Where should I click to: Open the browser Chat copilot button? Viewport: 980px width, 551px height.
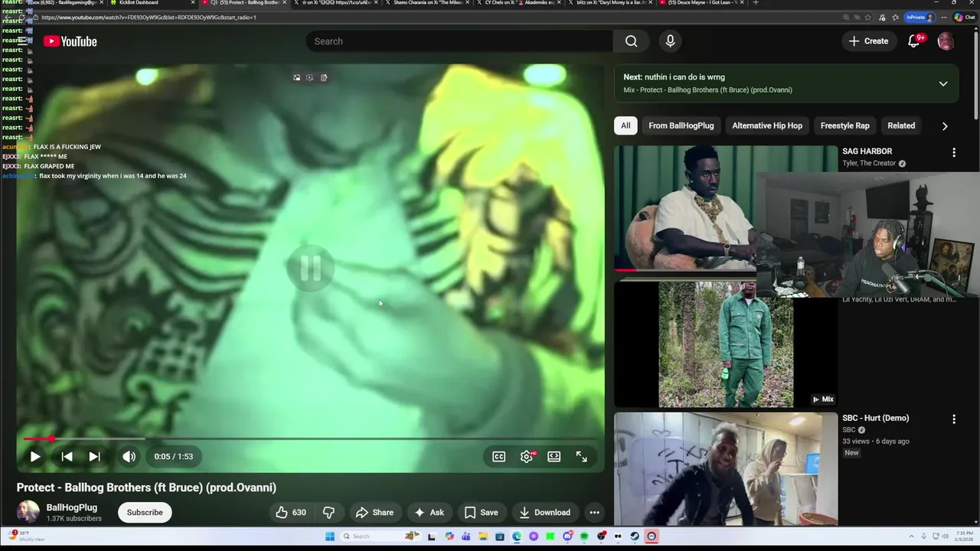click(964, 17)
